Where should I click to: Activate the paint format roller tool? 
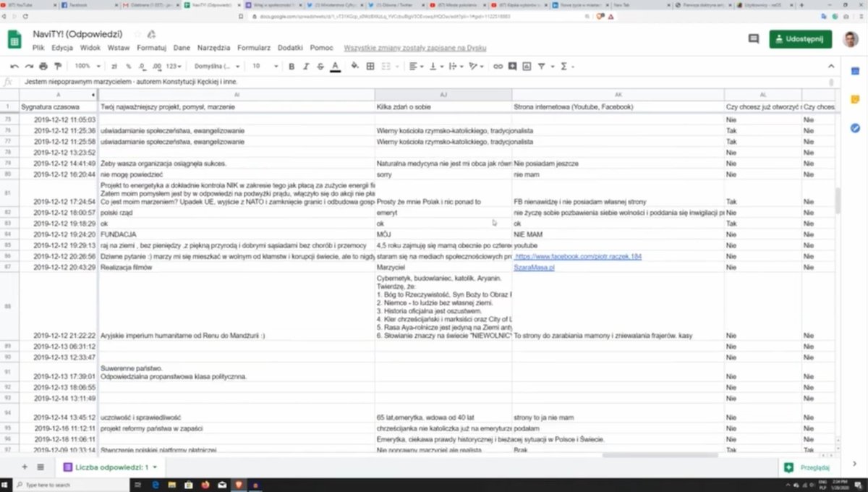tap(59, 66)
